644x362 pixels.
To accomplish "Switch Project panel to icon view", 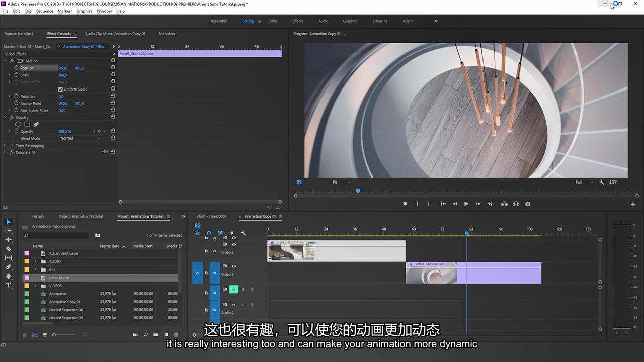I will (x=45, y=335).
